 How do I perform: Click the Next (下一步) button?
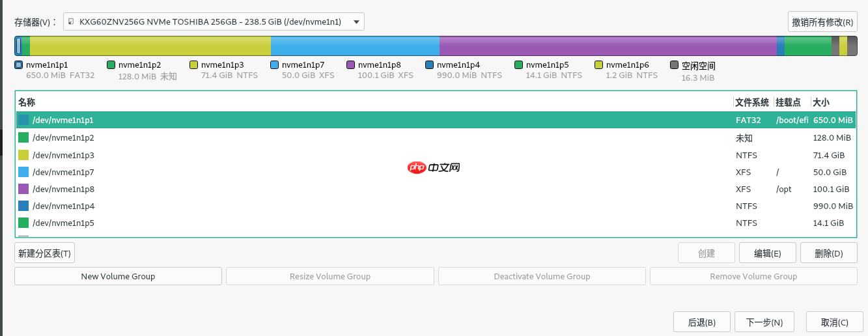764,322
